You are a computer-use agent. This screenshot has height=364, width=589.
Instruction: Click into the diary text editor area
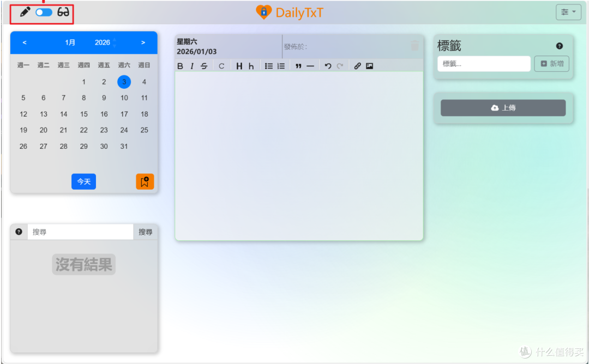pos(299,155)
